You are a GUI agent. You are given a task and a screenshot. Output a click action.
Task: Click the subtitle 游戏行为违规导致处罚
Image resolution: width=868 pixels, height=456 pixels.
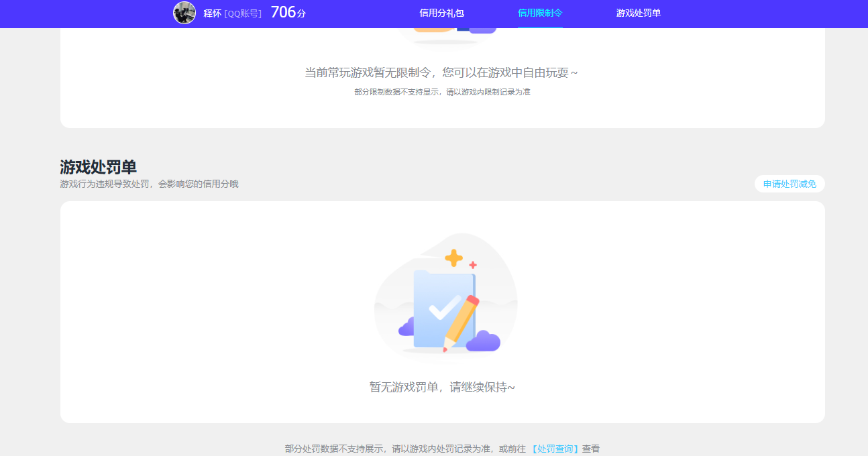pos(105,184)
